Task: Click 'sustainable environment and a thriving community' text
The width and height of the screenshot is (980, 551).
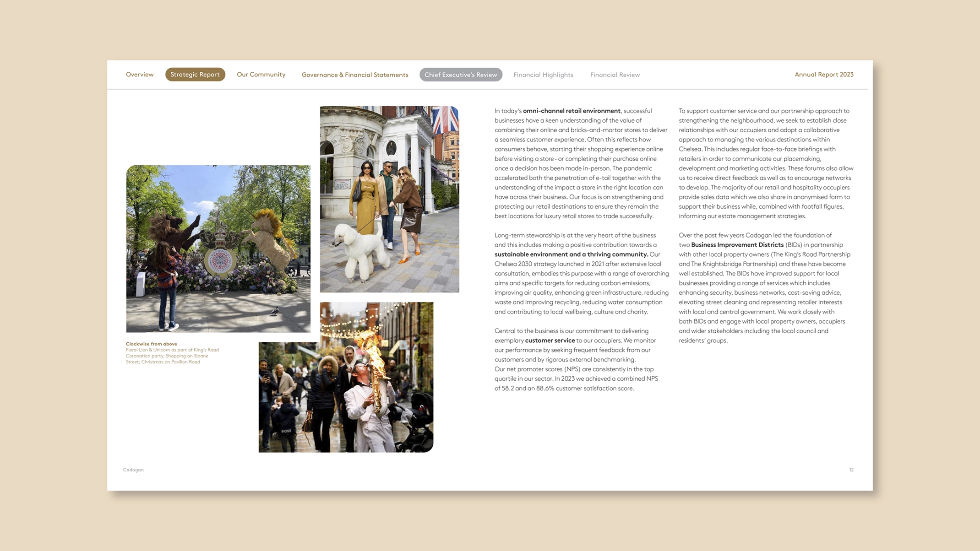Action: tap(571, 254)
